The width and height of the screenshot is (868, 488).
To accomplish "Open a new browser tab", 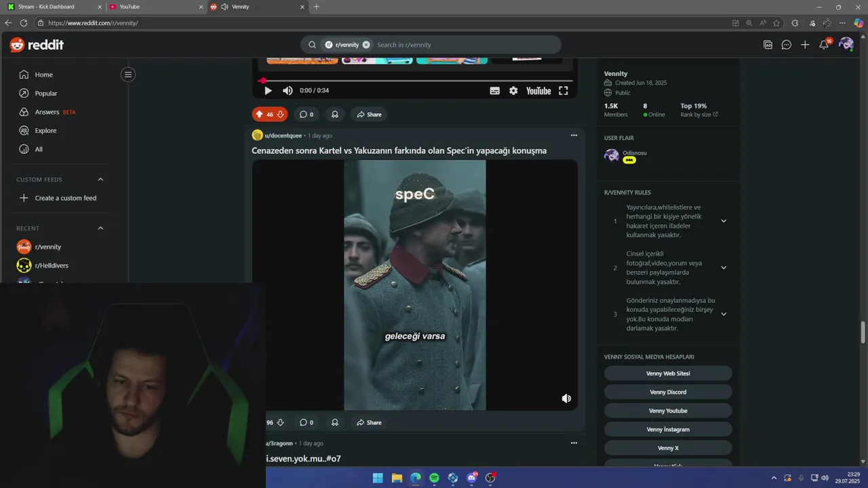I will pyautogui.click(x=316, y=7).
